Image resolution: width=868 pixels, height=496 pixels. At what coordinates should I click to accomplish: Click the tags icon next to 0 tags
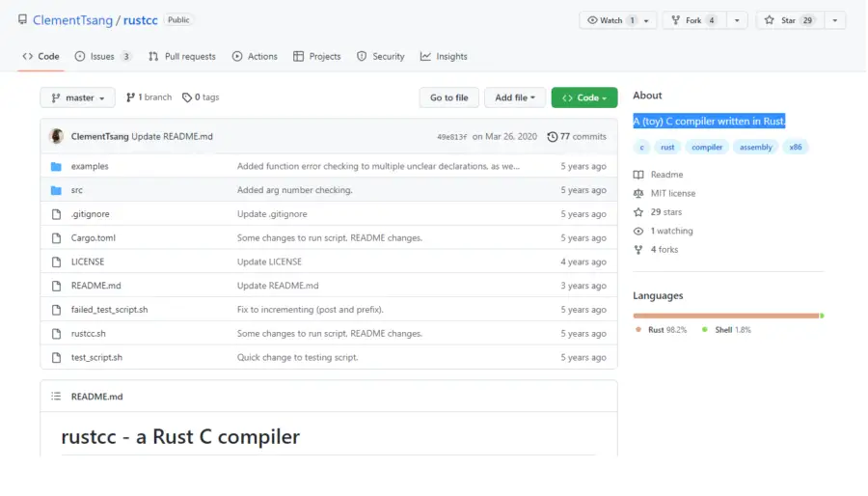[187, 97]
